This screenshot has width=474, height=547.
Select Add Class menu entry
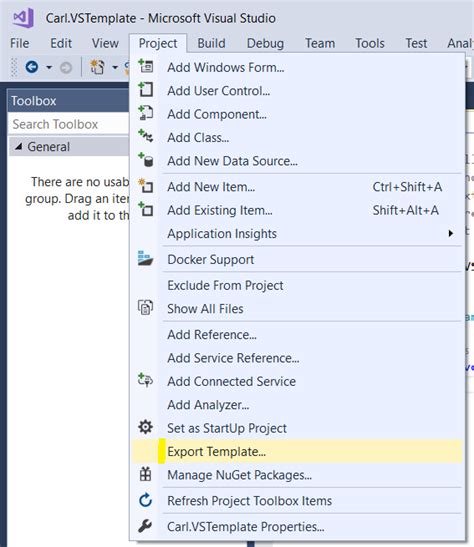pos(297,137)
